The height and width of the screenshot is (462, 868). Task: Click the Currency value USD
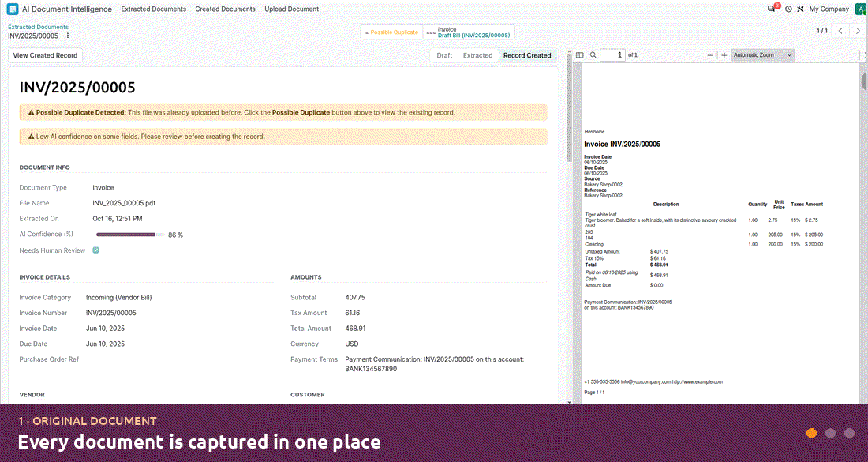tap(351, 344)
